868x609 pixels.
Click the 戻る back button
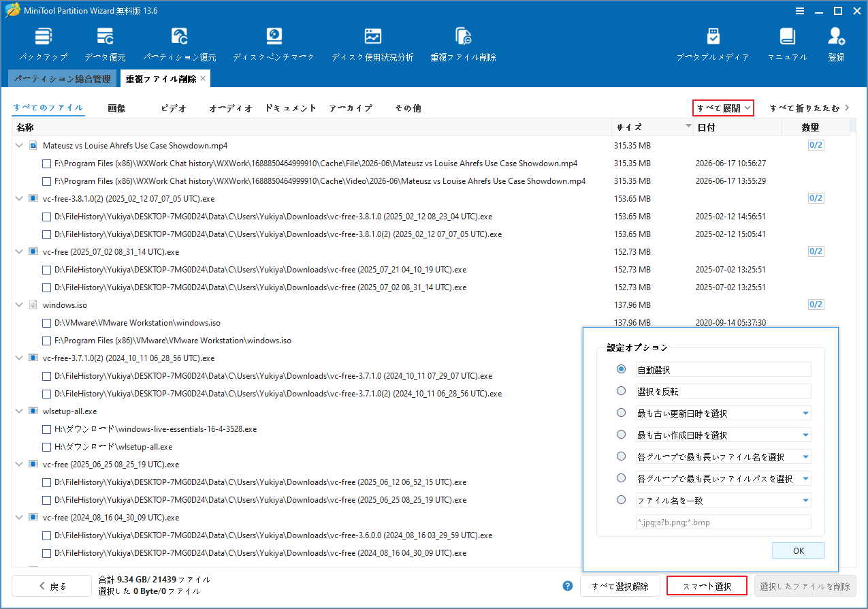pos(52,586)
